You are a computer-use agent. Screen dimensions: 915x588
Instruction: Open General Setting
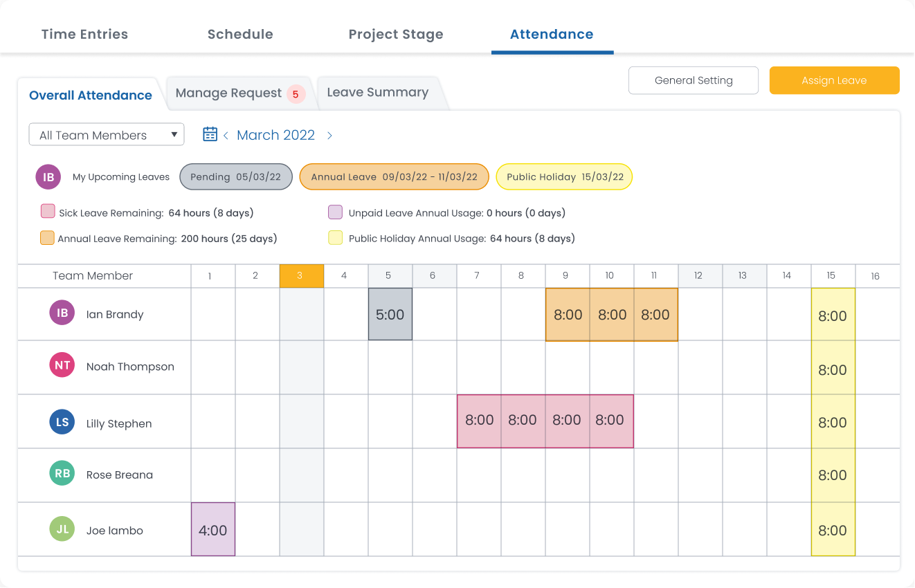point(693,80)
